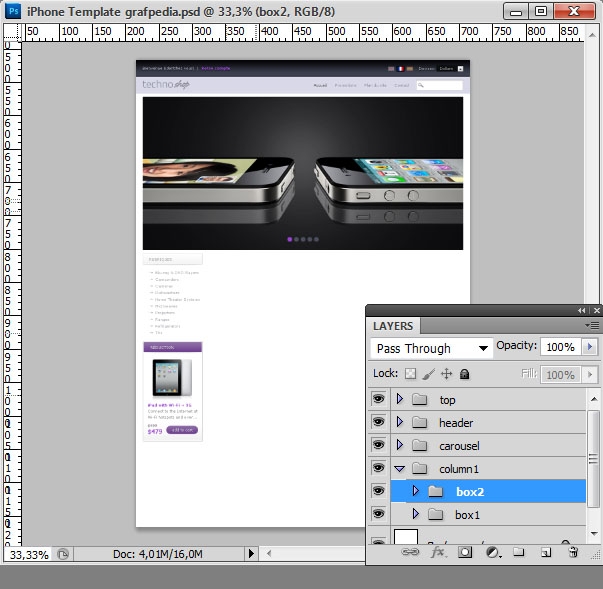The height and width of the screenshot is (589, 603).
Task: Click the layers panel scroll down arrow
Action: [x=593, y=534]
